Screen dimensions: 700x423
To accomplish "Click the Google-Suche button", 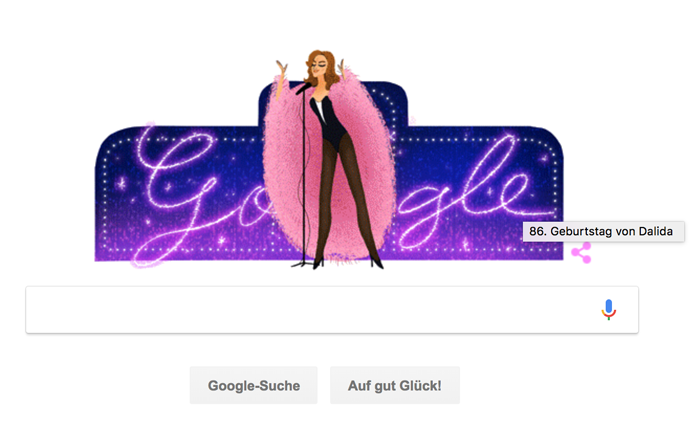I will (254, 386).
